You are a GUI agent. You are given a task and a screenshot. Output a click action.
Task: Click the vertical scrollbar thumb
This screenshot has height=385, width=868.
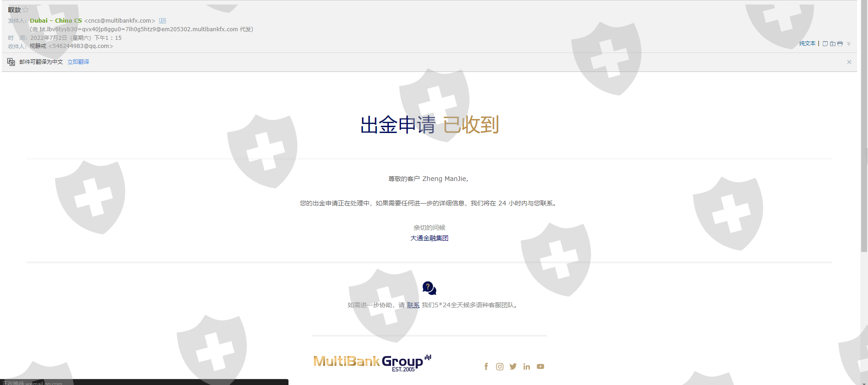864,127
